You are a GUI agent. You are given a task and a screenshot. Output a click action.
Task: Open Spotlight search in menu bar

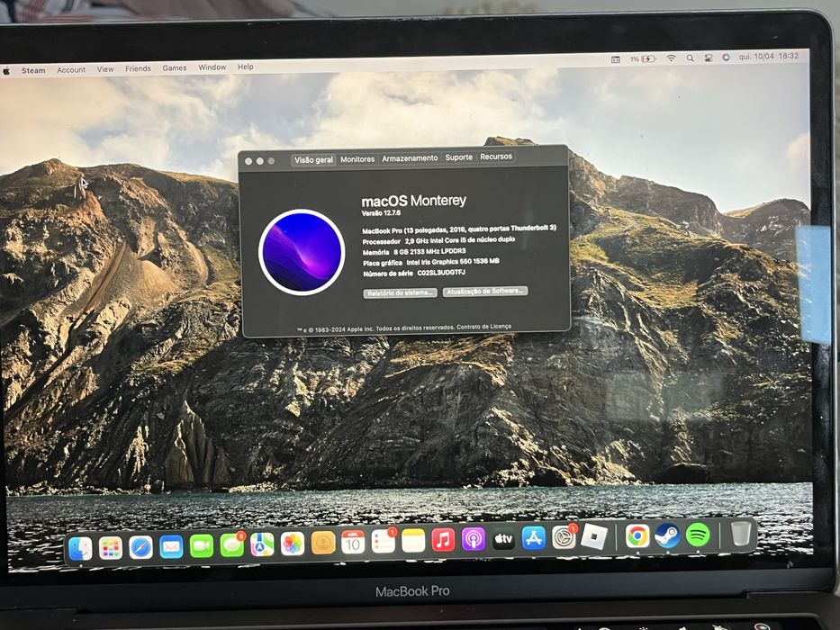[x=690, y=58]
